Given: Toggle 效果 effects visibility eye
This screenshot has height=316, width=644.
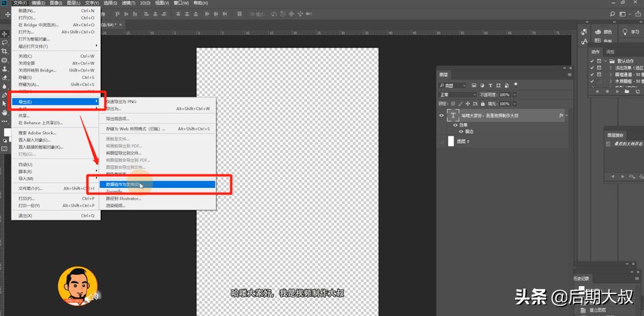Looking at the screenshot, I should [455, 125].
